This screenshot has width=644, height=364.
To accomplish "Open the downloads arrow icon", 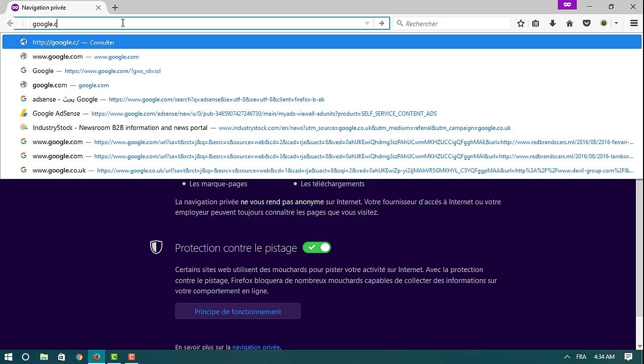I will pos(553,23).
